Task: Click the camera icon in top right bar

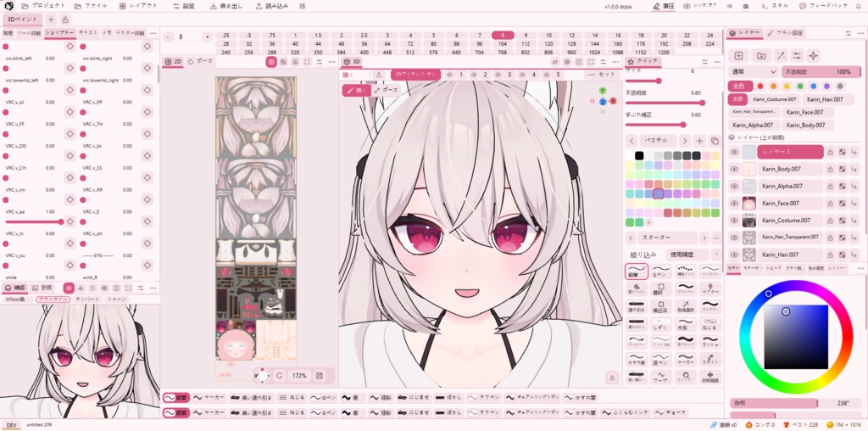Action: (746, 6)
